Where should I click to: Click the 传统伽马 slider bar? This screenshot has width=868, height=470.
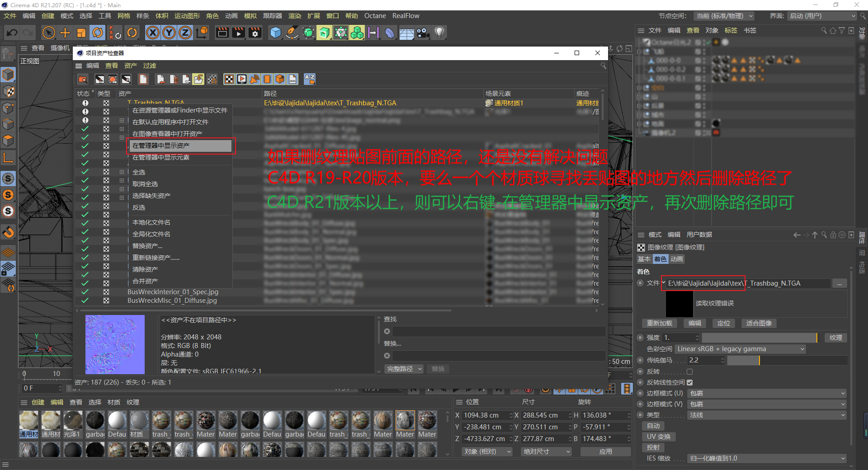[787, 360]
